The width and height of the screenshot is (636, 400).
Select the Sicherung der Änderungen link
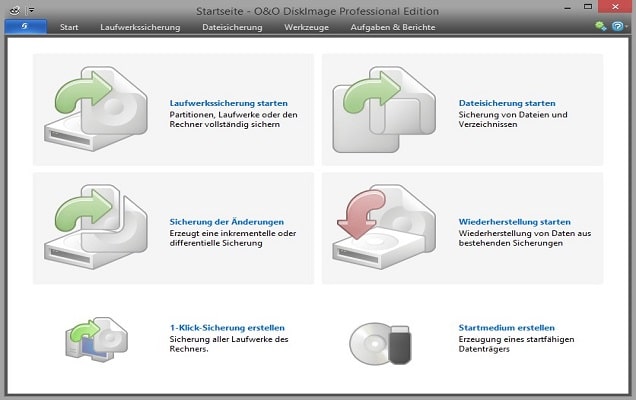(226, 222)
